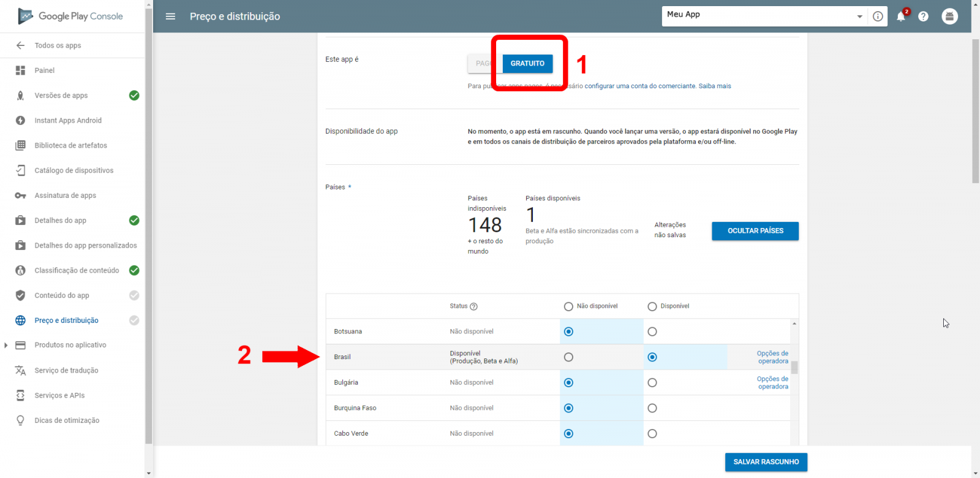Click the Produtos no aplicativo card icon
The width and height of the screenshot is (980, 478).
(20, 345)
